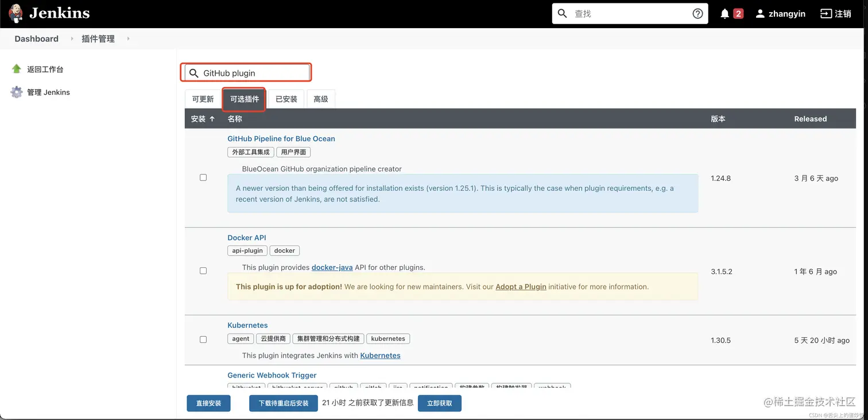Switch to the 可选插件 tab

coord(245,99)
